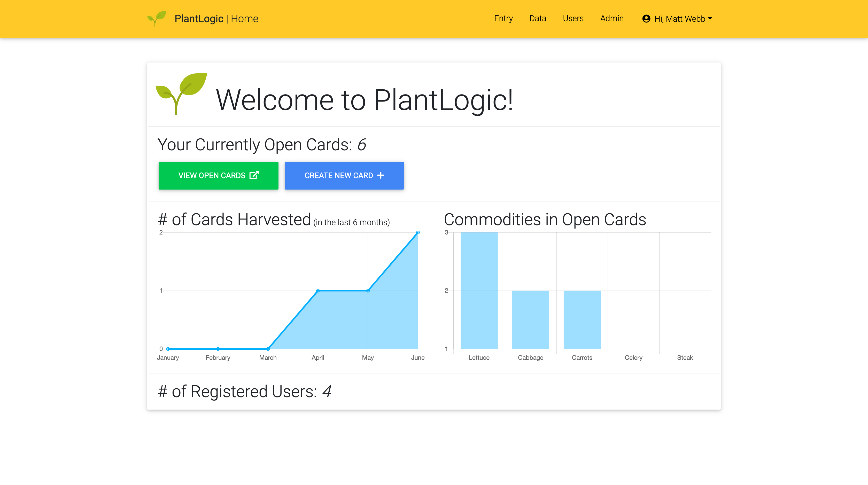868x485 pixels.
Task: Open the Users page from navbar
Action: point(573,19)
